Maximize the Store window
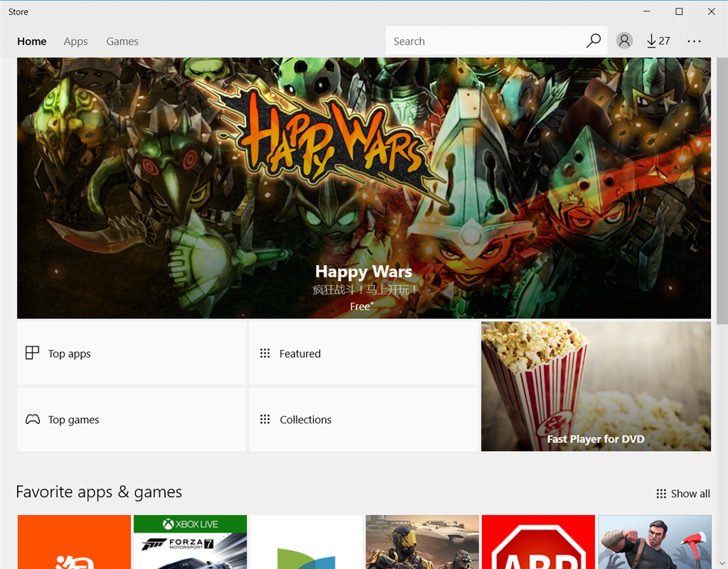The width and height of the screenshot is (728, 569). pos(679,11)
